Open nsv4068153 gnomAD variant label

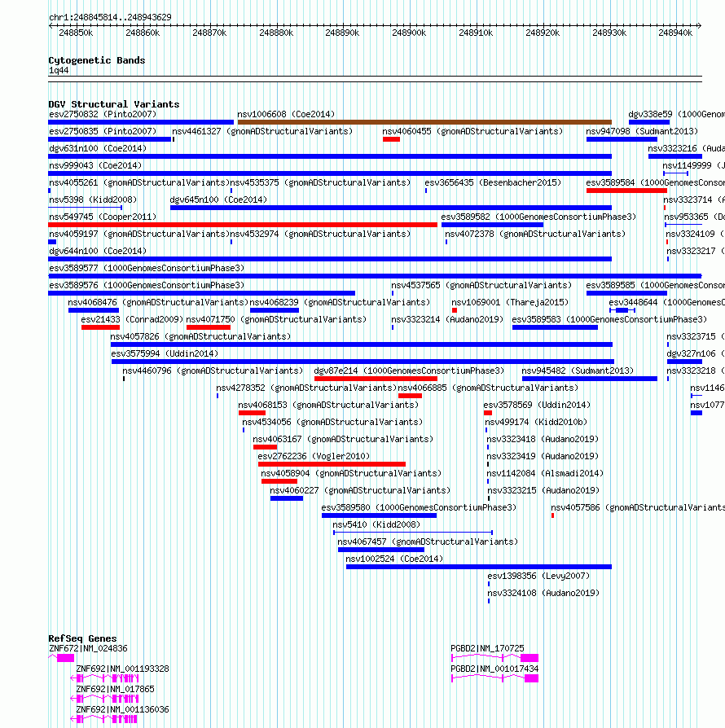[x=328, y=405]
